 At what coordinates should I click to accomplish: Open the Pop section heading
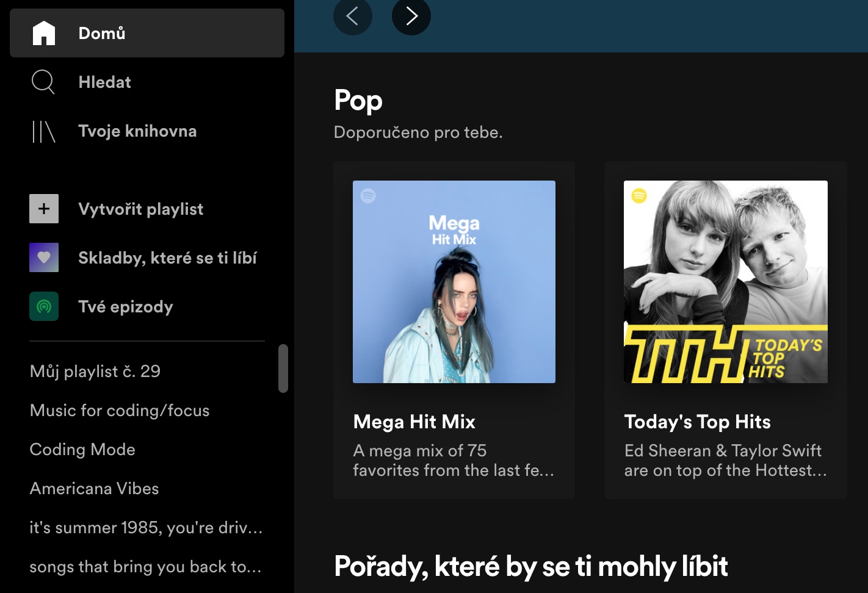358,100
